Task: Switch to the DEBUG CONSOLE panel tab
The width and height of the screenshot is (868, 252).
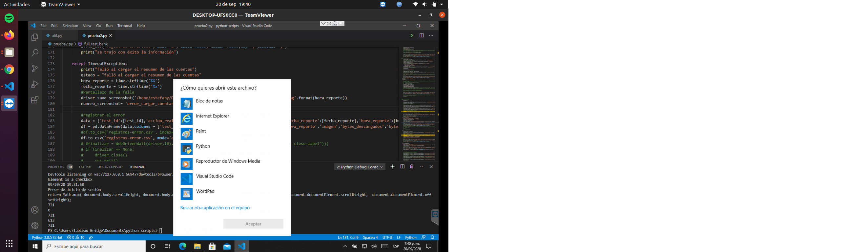Action: (110, 167)
